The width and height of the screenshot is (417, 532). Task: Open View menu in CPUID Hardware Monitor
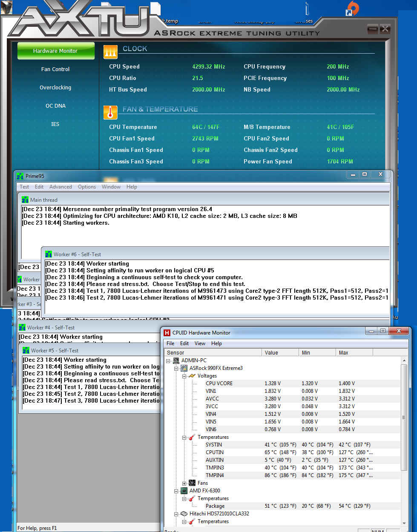[200, 343]
